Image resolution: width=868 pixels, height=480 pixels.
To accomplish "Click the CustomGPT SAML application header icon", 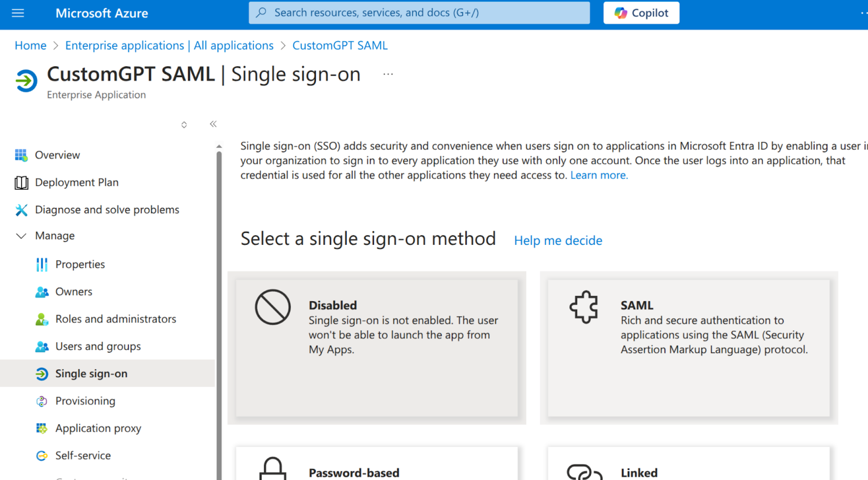I will point(26,81).
